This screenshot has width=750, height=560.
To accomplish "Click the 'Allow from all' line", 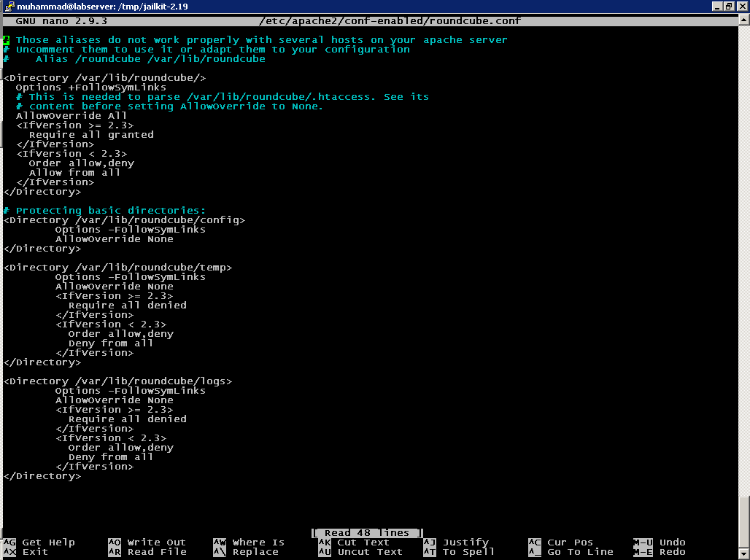I will 74,173.
